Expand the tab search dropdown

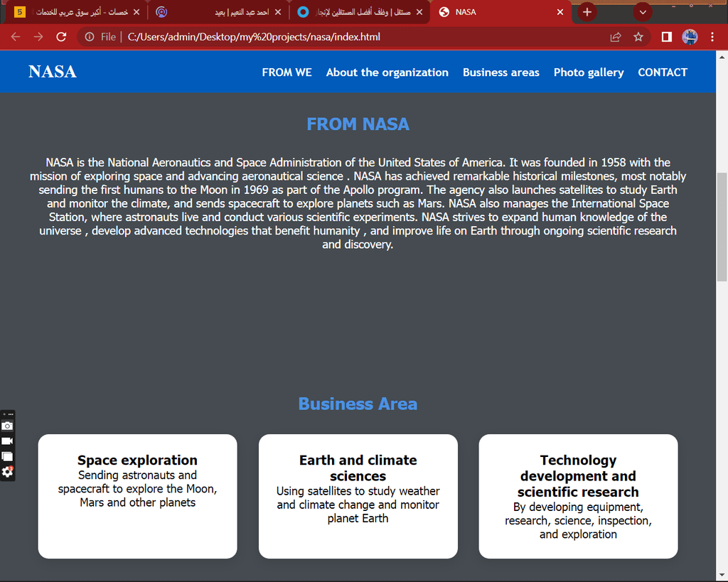(643, 12)
